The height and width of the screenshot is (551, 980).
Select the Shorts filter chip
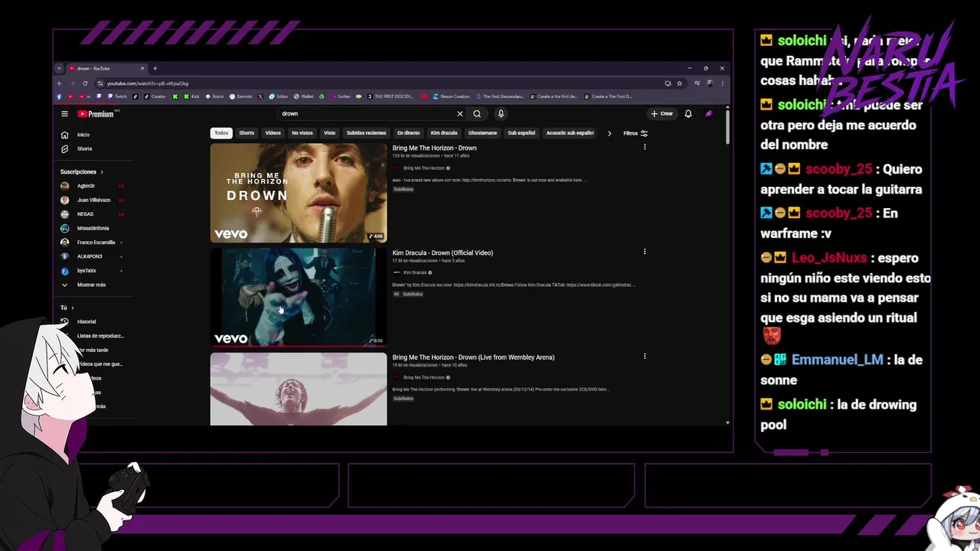[247, 133]
